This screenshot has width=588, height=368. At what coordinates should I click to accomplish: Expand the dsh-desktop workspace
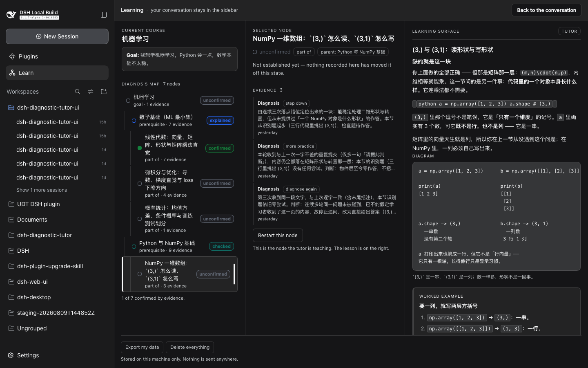(57, 297)
